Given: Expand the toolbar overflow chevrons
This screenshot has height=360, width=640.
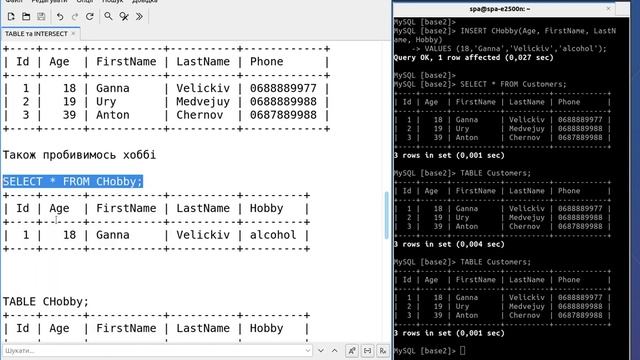Looking at the screenshot, I should [x=139, y=16].
